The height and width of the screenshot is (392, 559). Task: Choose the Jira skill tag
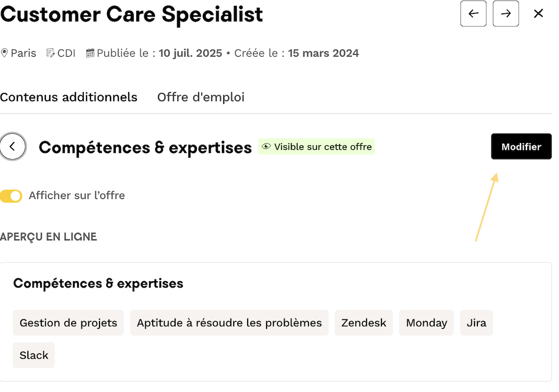(476, 323)
